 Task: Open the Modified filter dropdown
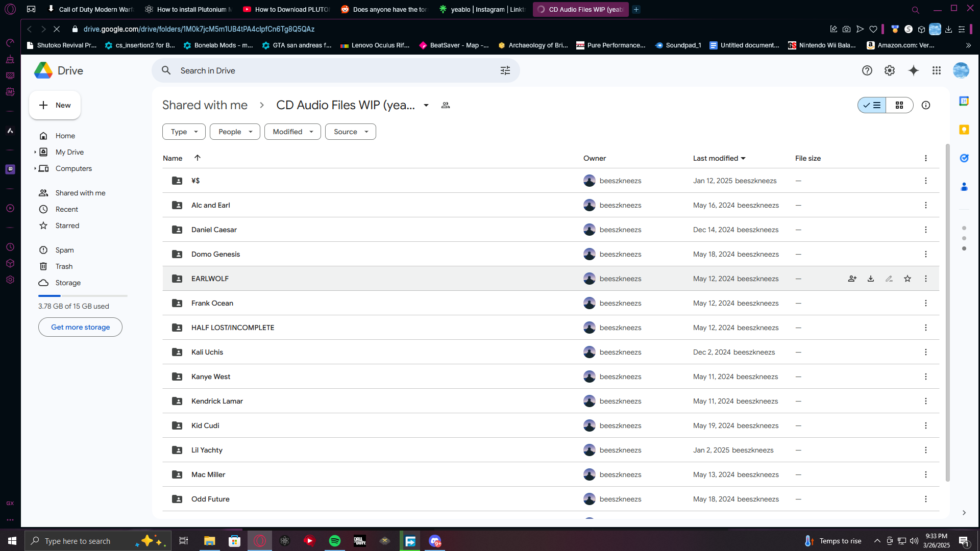(292, 132)
